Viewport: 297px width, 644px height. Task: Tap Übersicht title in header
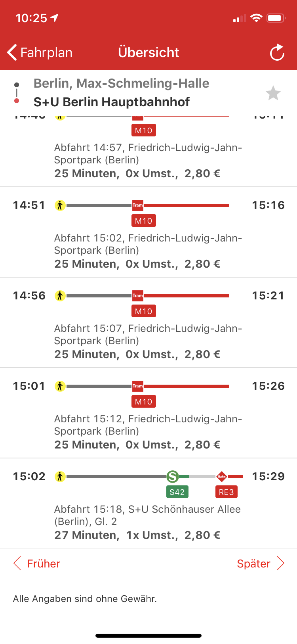(x=148, y=52)
